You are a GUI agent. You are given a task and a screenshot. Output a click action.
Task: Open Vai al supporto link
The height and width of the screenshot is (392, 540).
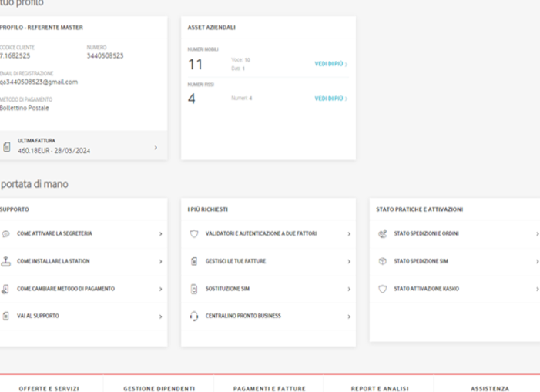[x=38, y=316]
